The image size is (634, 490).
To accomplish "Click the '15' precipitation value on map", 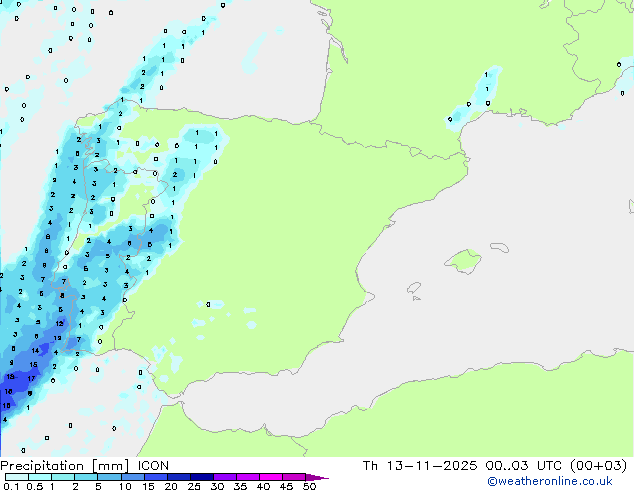I will (x=34, y=364).
